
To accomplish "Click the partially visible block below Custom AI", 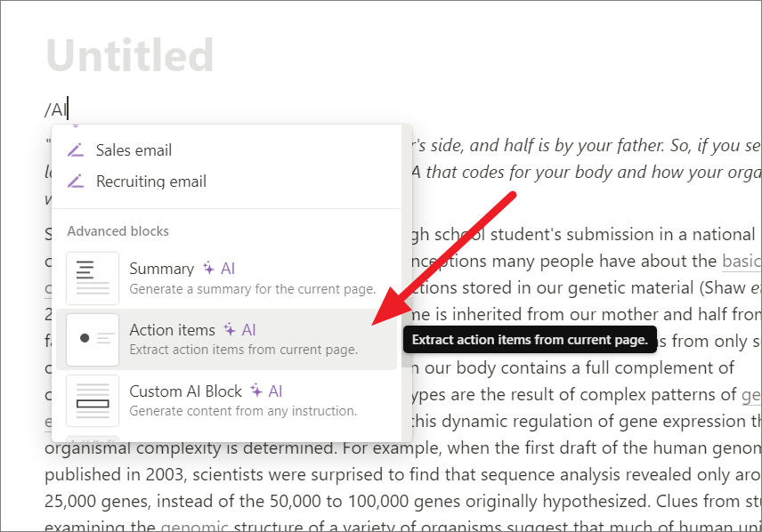I will (x=93, y=439).
